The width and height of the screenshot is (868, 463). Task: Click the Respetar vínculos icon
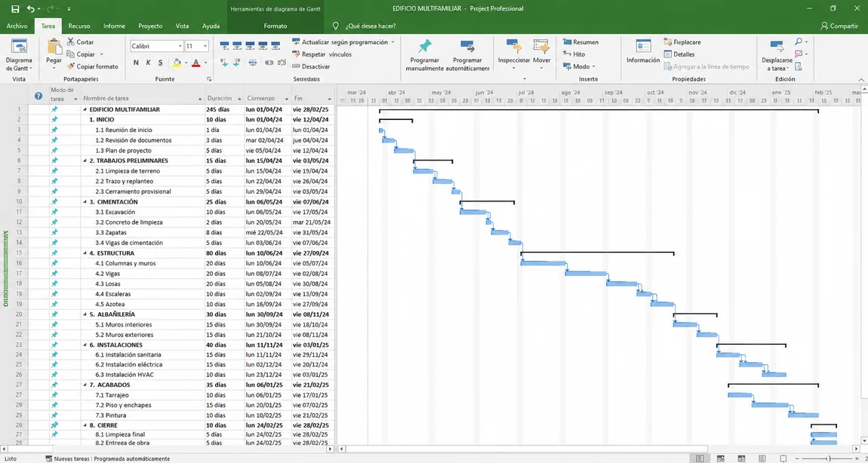pos(296,54)
